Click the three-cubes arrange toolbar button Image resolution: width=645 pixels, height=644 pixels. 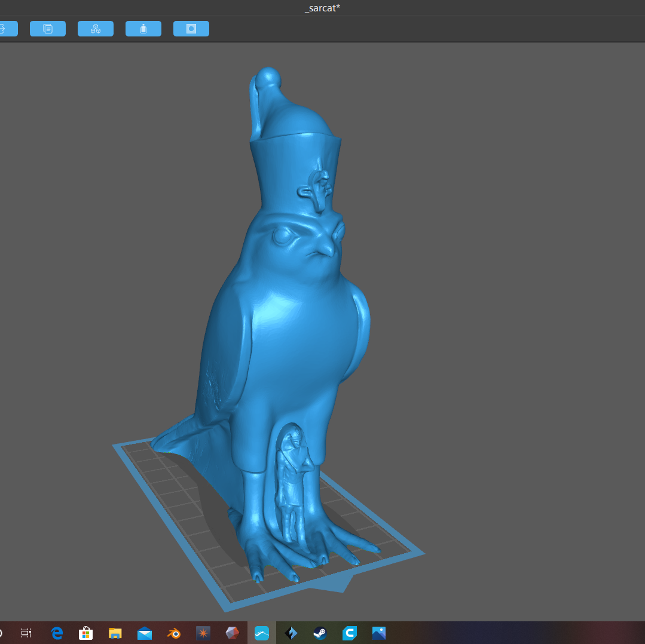tap(96, 29)
